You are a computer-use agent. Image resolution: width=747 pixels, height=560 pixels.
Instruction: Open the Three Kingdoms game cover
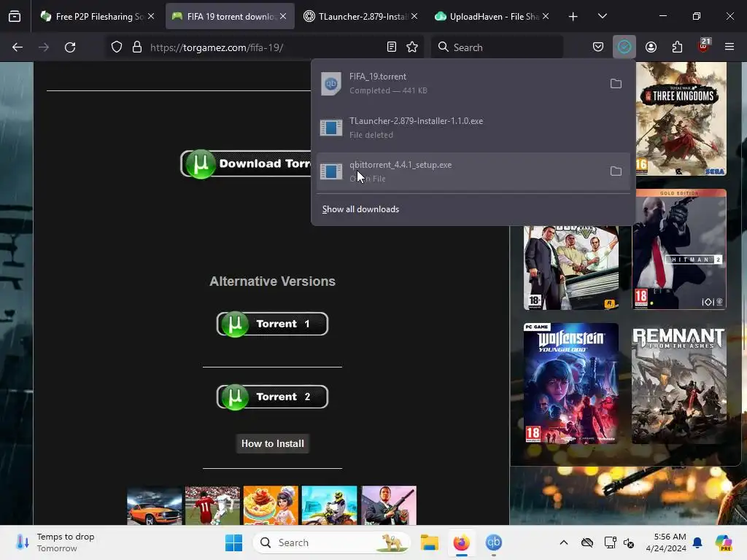681,119
